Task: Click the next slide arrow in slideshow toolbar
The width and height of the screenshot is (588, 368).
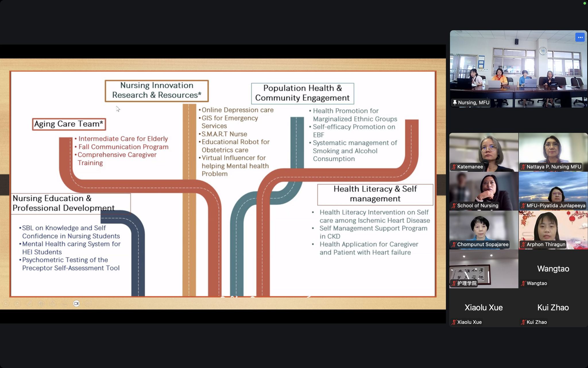Action: [18, 303]
